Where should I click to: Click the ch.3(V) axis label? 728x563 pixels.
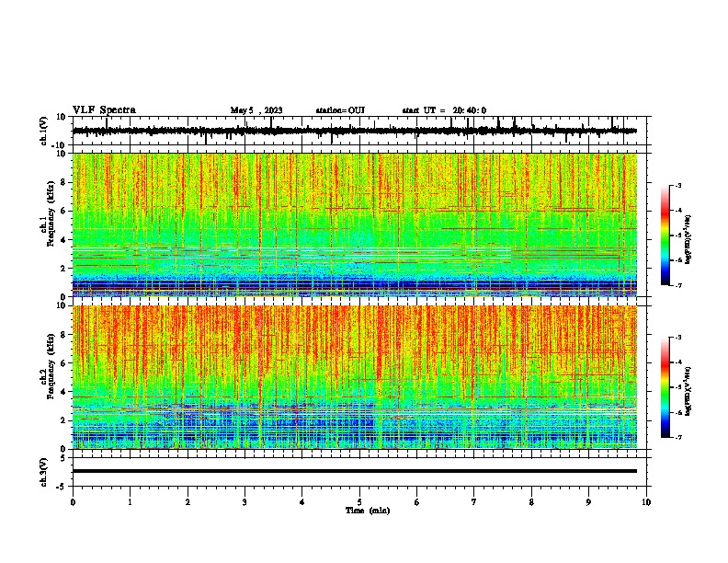coord(44,473)
